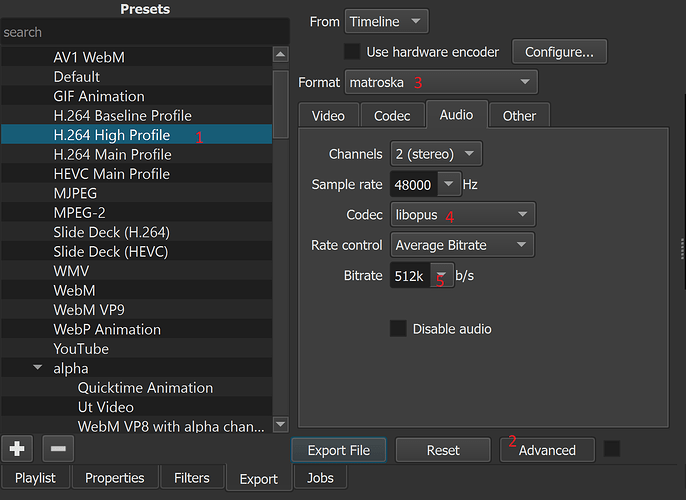
Task: Select the WebM VP9 preset
Action: tap(136, 309)
